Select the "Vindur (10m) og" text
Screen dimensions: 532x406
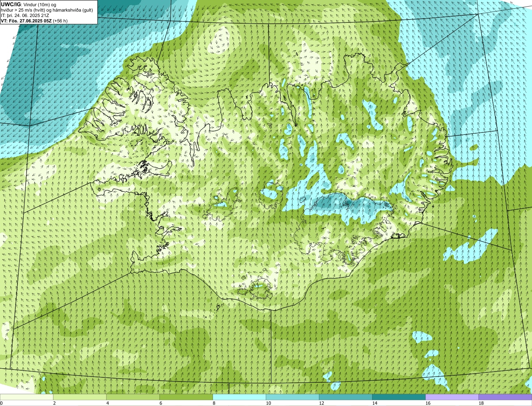click(40, 5)
